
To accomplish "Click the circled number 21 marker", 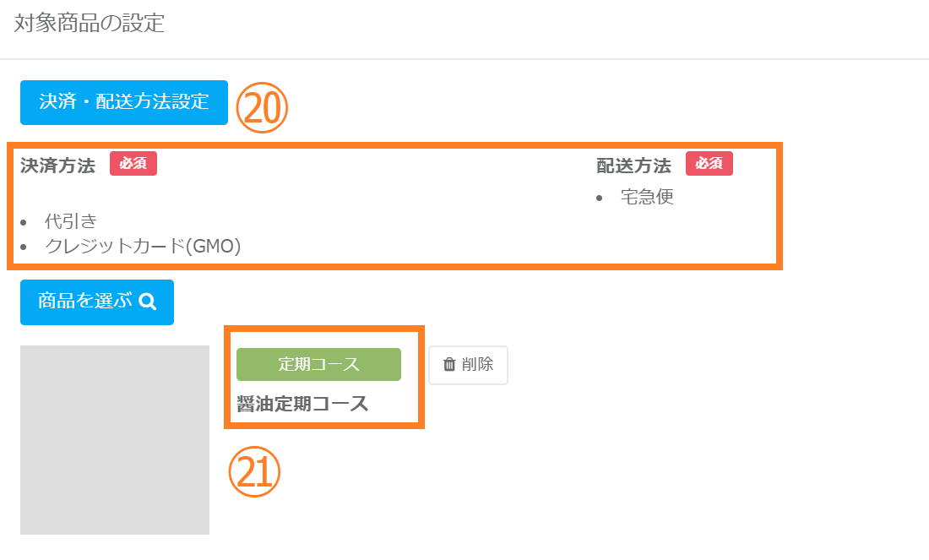I will (254, 472).
